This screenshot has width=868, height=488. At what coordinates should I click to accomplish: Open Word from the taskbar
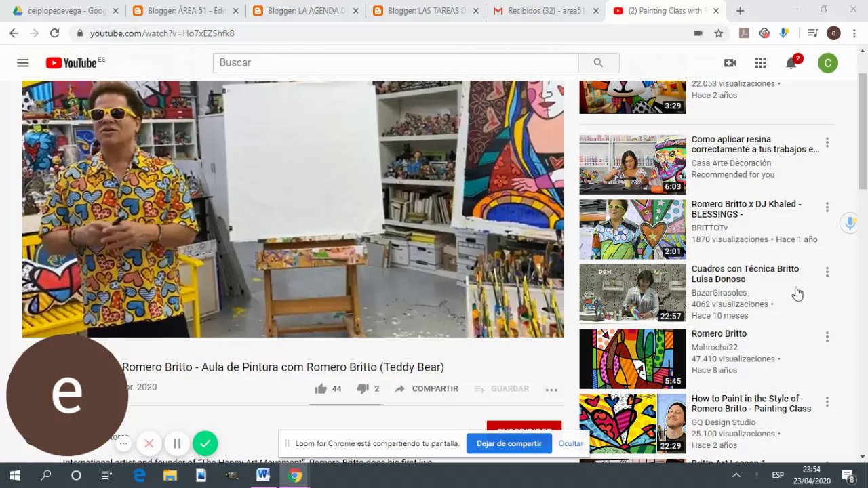point(263,475)
